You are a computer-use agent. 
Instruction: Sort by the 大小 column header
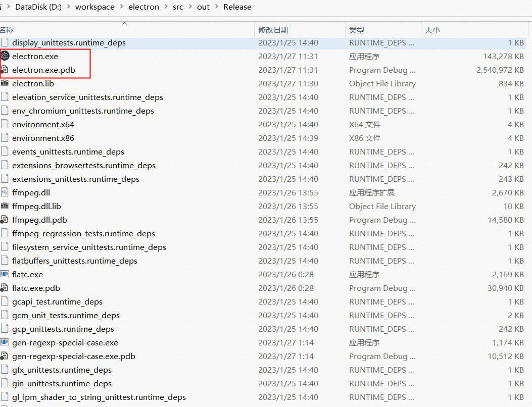(x=475, y=30)
